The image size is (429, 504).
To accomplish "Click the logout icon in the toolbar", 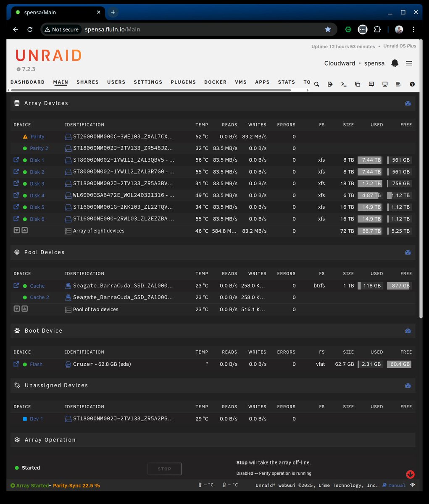I will (330, 84).
